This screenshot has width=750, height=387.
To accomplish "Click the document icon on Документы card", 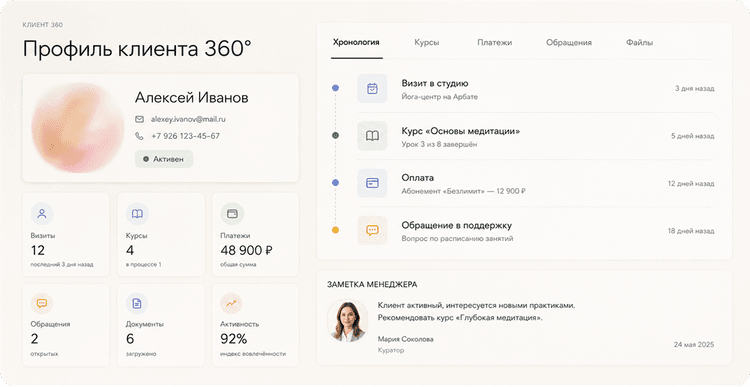I will click(x=137, y=303).
